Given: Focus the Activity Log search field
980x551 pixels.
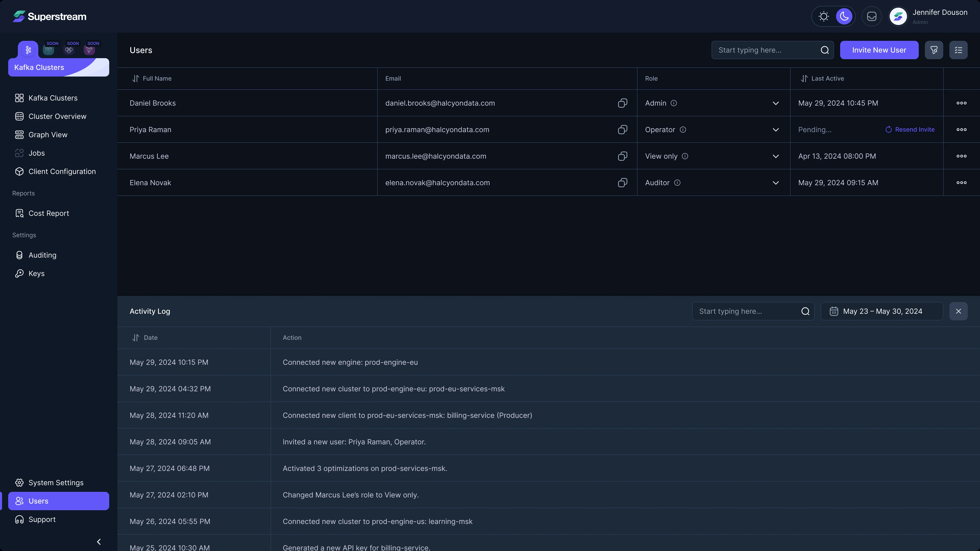Looking at the screenshot, I should pos(753,311).
